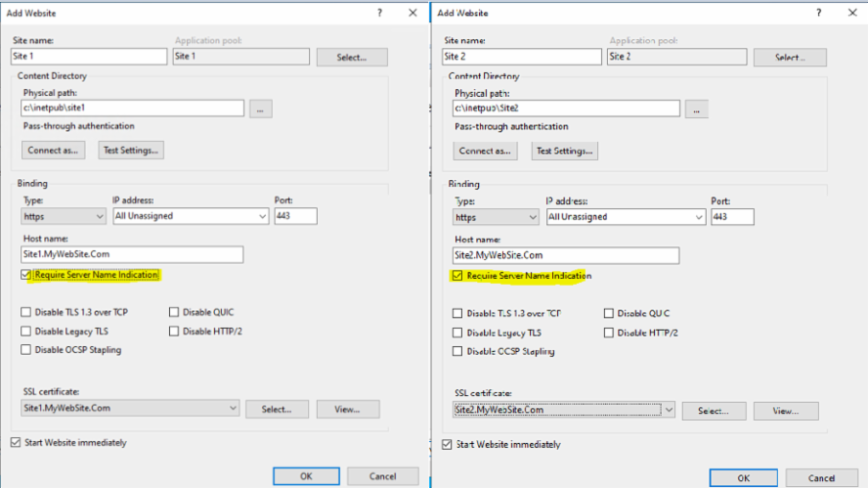Open SSL certificate dropdown showing Site2.MyWebSite.Com
This screenshot has width=868, height=488.
point(564,410)
